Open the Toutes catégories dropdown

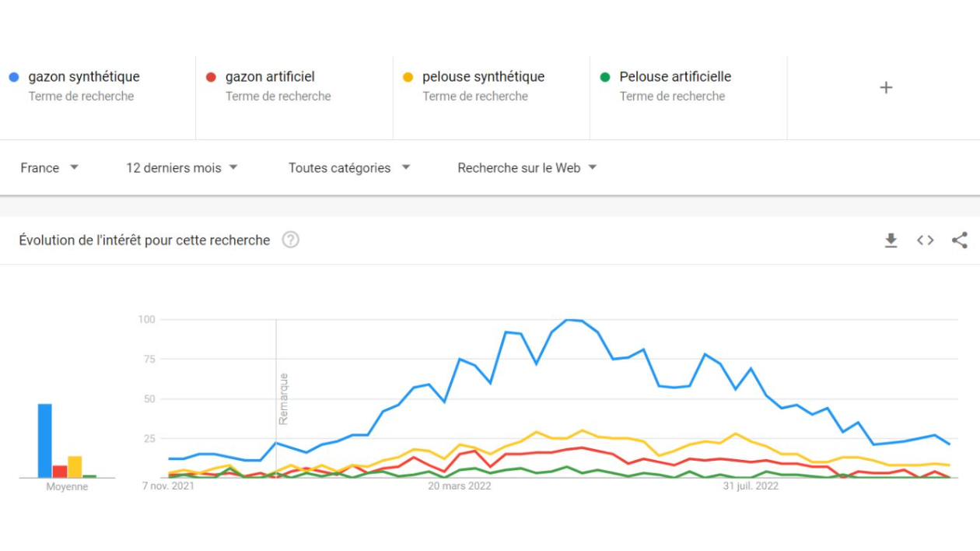click(x=349, y=168)
